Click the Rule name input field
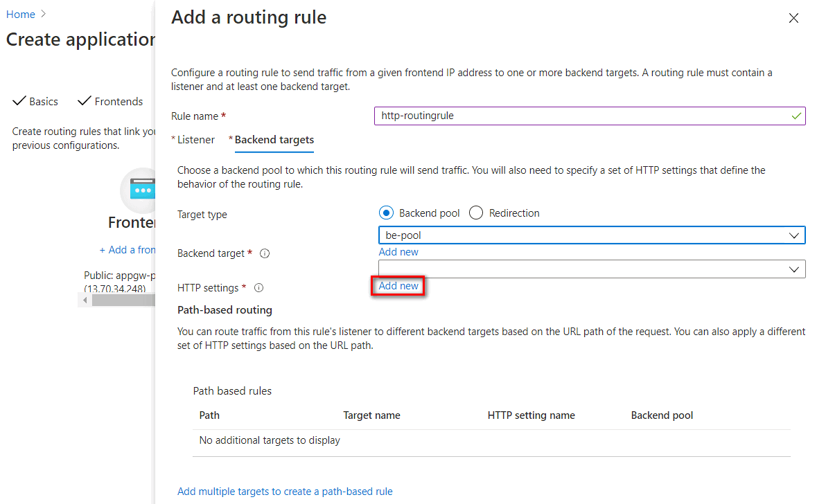 (x=582, y=116)
